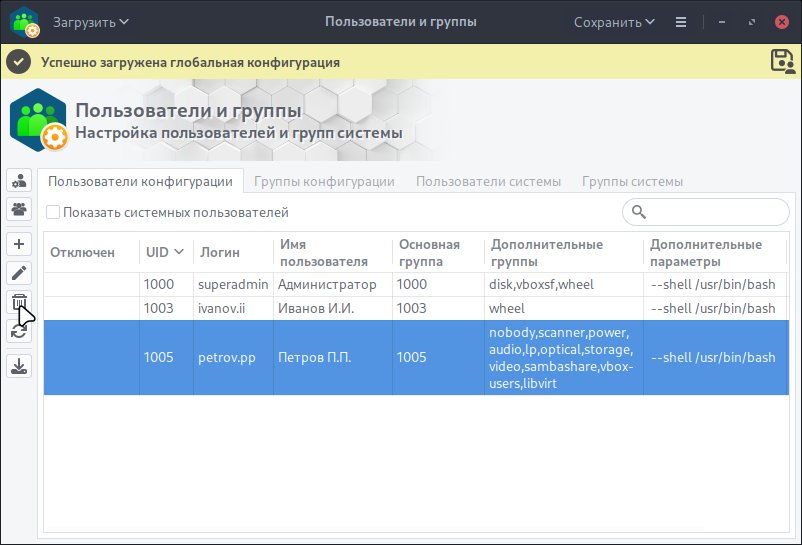The width and height of the screenshot is (802, 545).
Task: Click the Основная группа column header
Action: [x=438, y=253]
